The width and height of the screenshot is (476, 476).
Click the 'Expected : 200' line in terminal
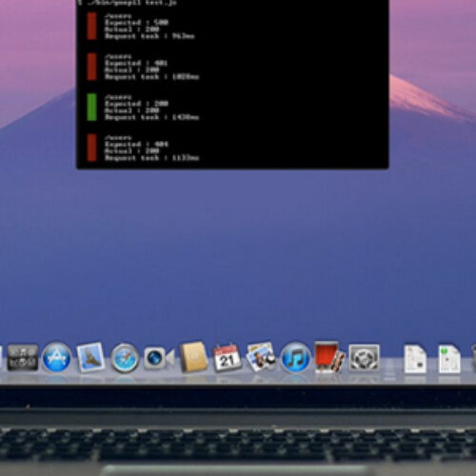[136, 104]
